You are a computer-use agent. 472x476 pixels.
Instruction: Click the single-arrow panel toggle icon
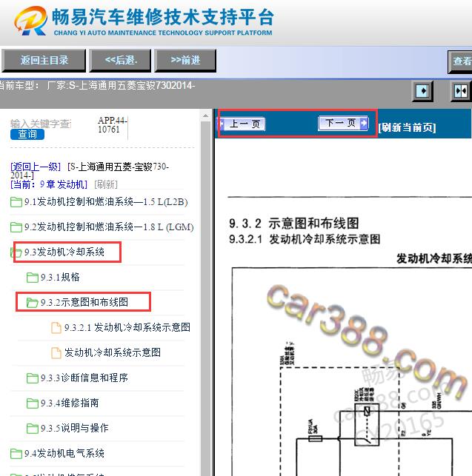coord(422,91)
